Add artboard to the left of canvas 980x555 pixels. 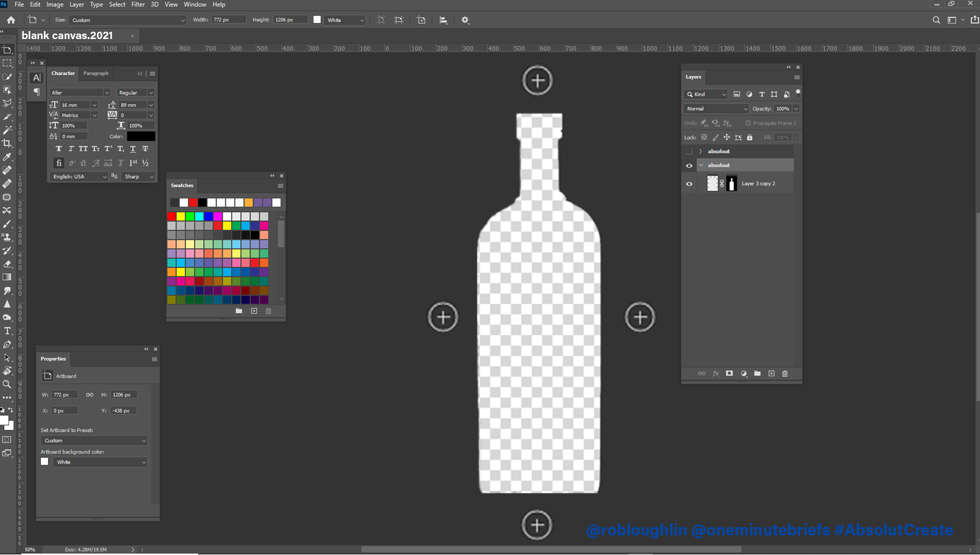pos(443,317)
